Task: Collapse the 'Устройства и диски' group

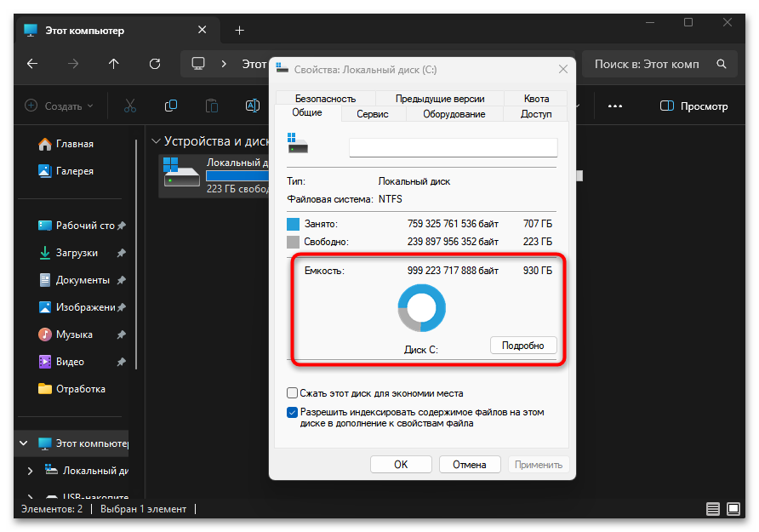Action: pos(156,141)
